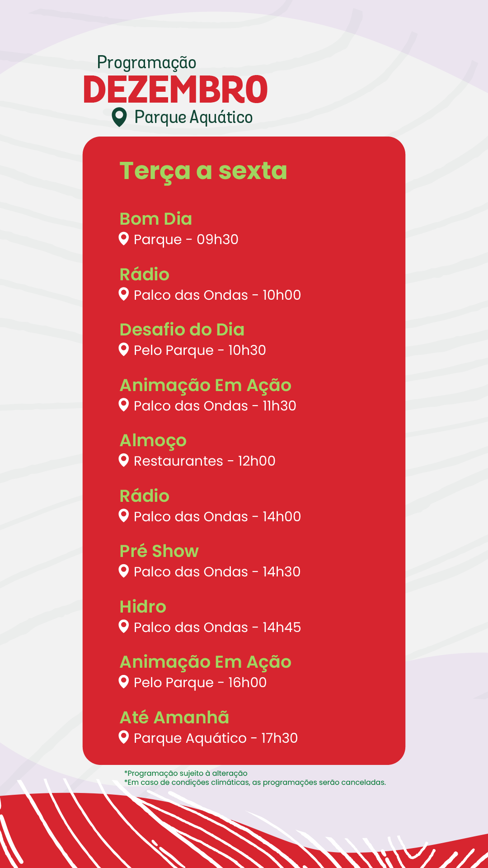The width and height of the screenshot is (488, 868).
Task: Click the pin icon beside Palco das Ondas - 14h45
Action: point(123,626)
